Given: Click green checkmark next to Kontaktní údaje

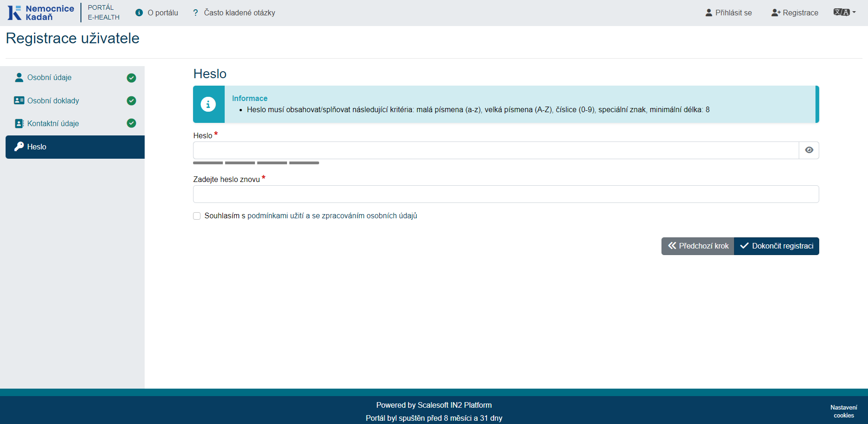Looking at the screenshot, I should (x=132, y=123).
